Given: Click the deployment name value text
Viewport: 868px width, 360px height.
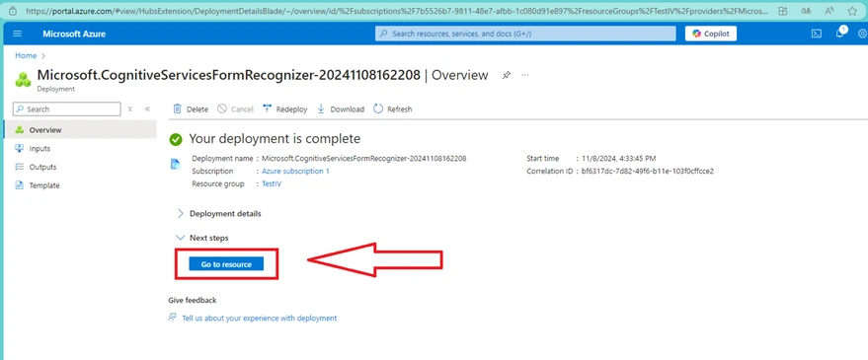Looking at the screenshot, I should [363, 158].
